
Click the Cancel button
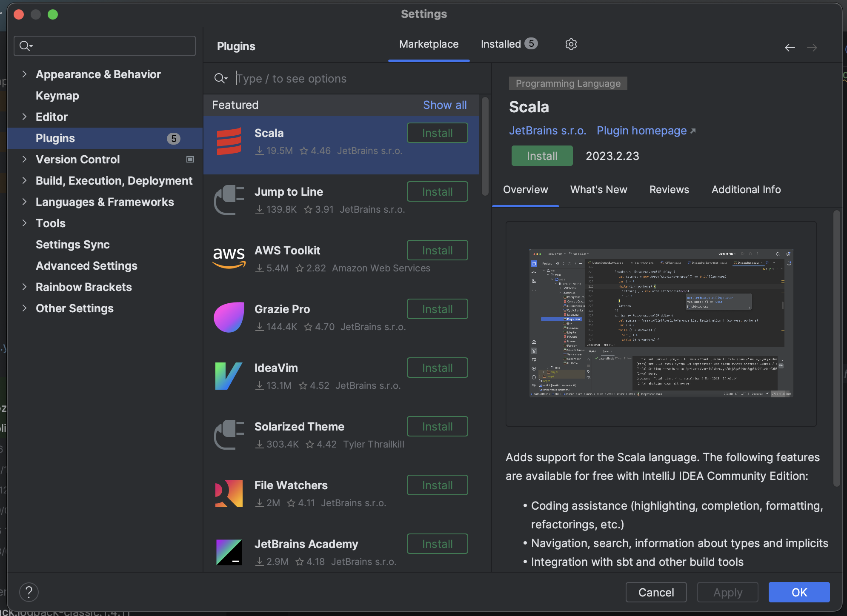click(656, 592)
